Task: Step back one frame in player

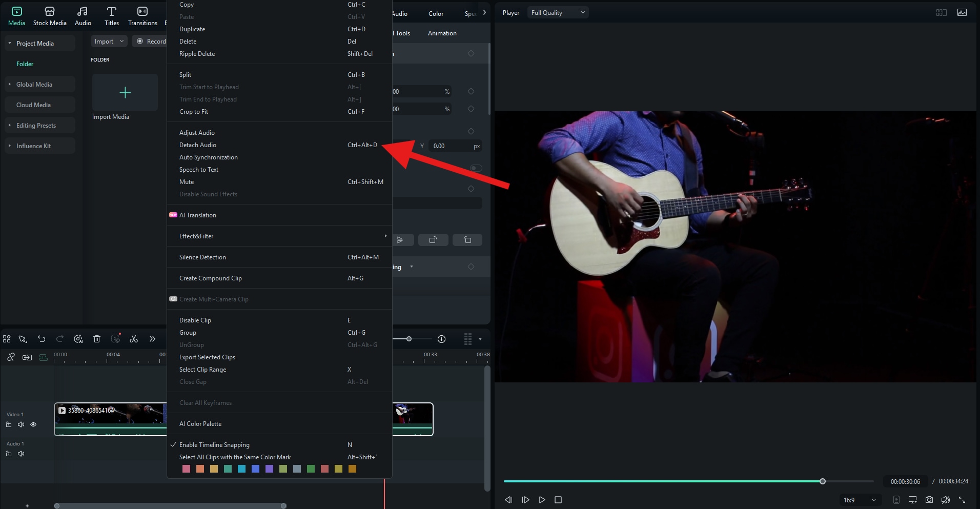Action: [x=508, y=500]
